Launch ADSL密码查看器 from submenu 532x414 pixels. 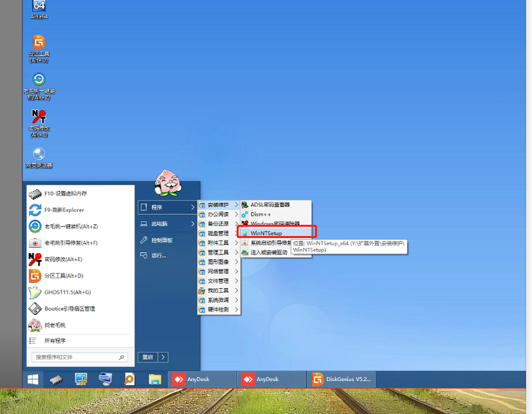click(276, 205)
